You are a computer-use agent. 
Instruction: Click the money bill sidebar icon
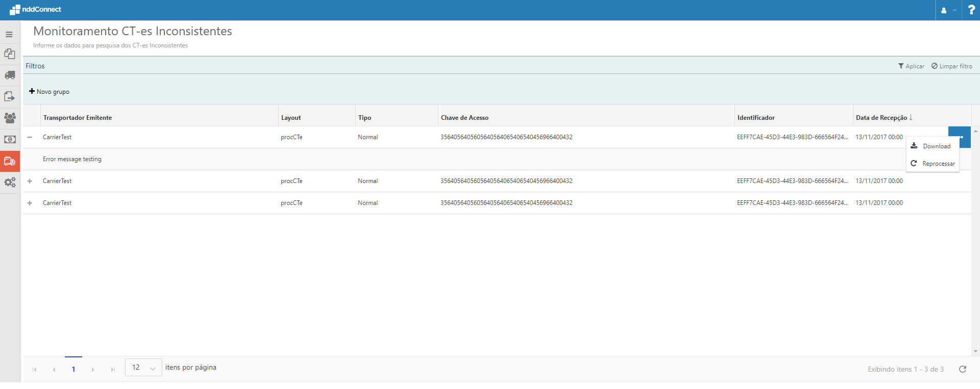(x=10, y=139)
